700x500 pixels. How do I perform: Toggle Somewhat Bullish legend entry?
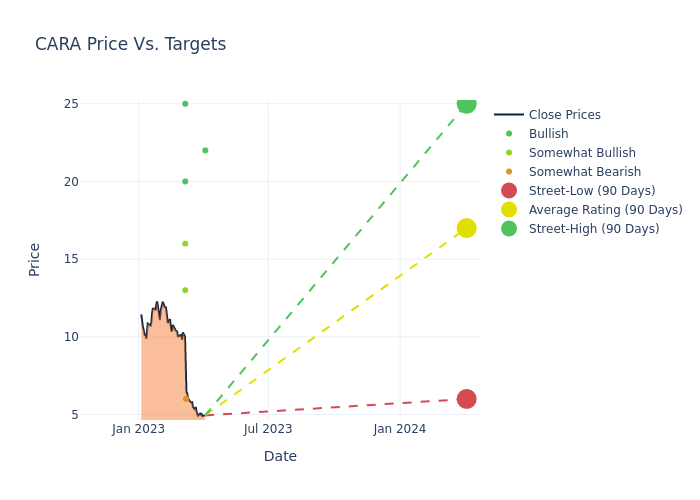click(582, 153)
